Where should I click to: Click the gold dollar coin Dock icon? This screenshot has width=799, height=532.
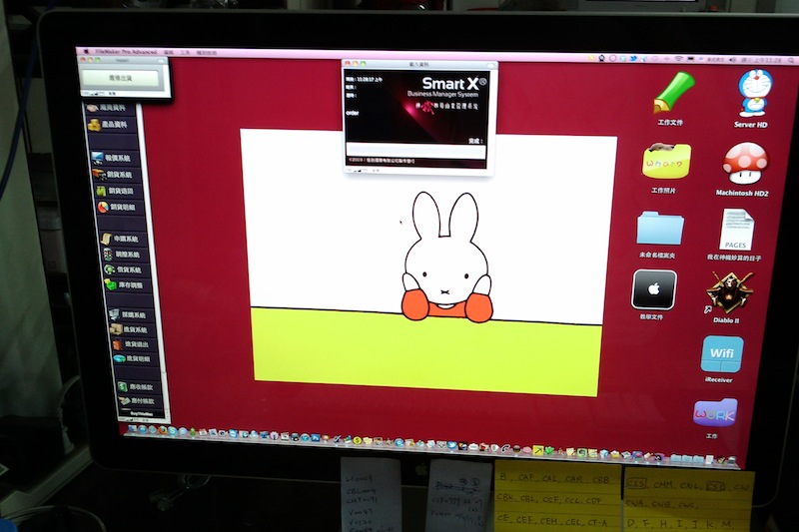coord(358,440)
